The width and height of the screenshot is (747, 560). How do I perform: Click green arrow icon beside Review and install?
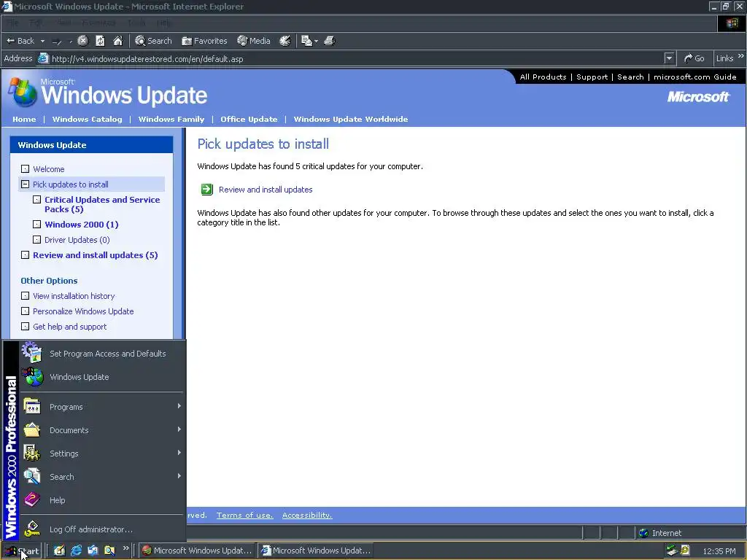click(206, 190)
